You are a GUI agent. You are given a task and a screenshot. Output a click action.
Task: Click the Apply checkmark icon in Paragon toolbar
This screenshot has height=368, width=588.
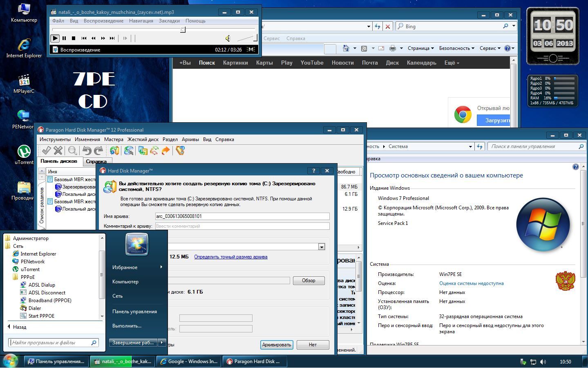coord(46,150)
